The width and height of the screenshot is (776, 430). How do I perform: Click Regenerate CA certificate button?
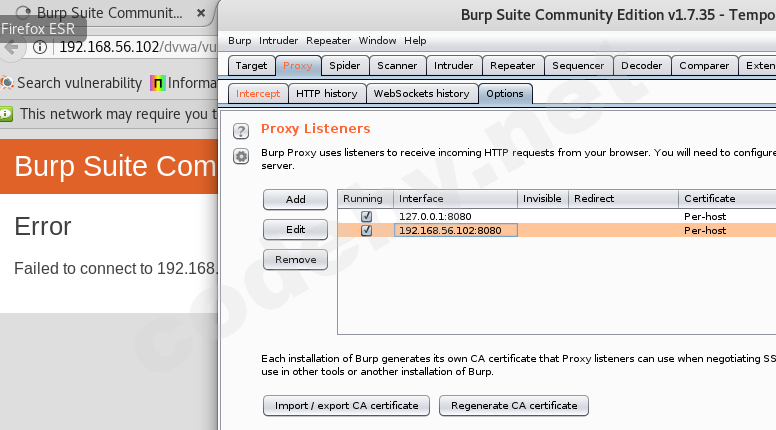point(514,406)
